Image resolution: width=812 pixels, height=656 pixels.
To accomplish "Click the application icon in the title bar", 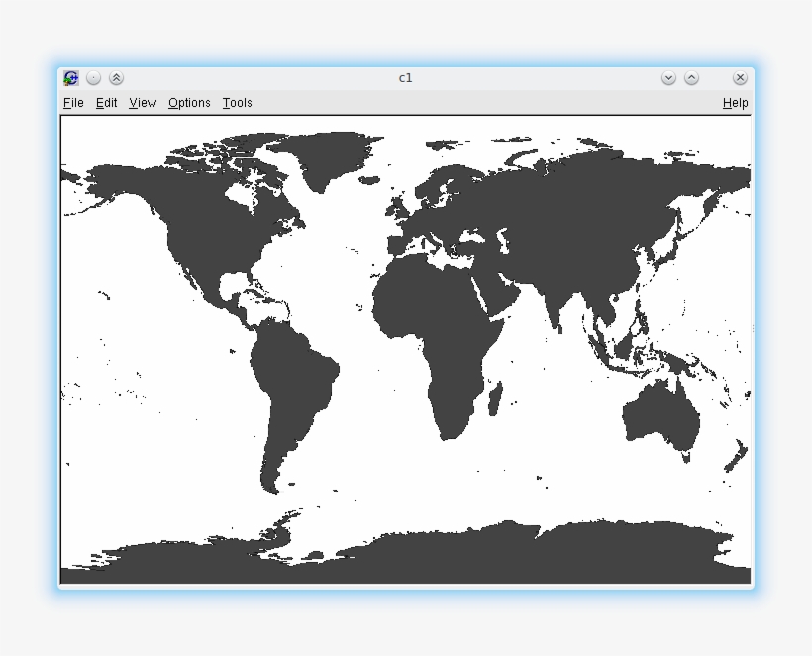I will click(70, 77).
